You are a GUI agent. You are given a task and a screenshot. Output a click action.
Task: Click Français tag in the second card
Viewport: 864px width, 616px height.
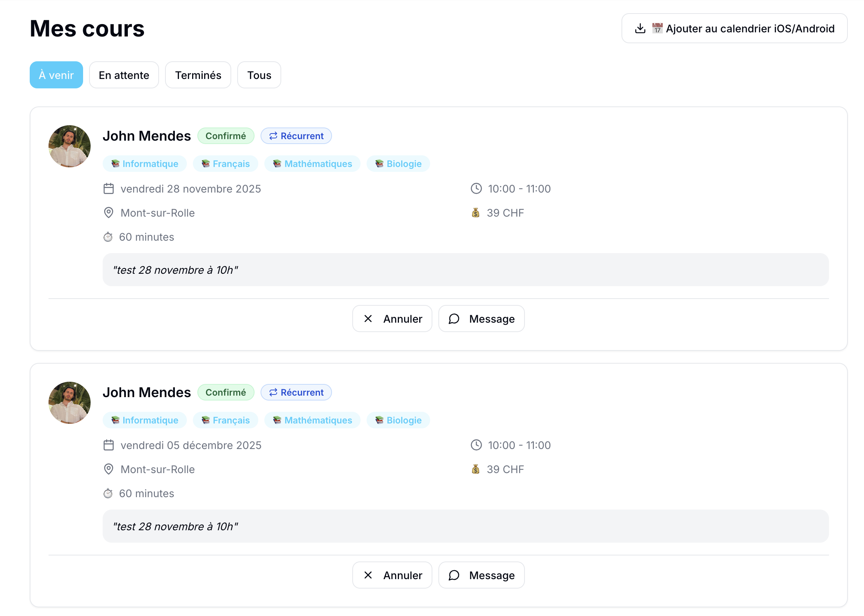(x=225, y=420)
